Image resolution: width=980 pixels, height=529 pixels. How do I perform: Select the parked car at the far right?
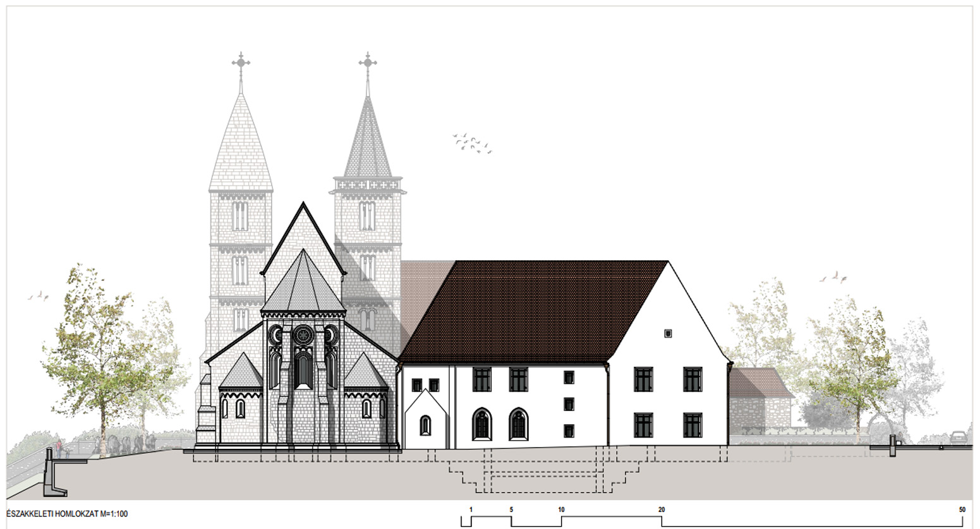pos(958,436)
